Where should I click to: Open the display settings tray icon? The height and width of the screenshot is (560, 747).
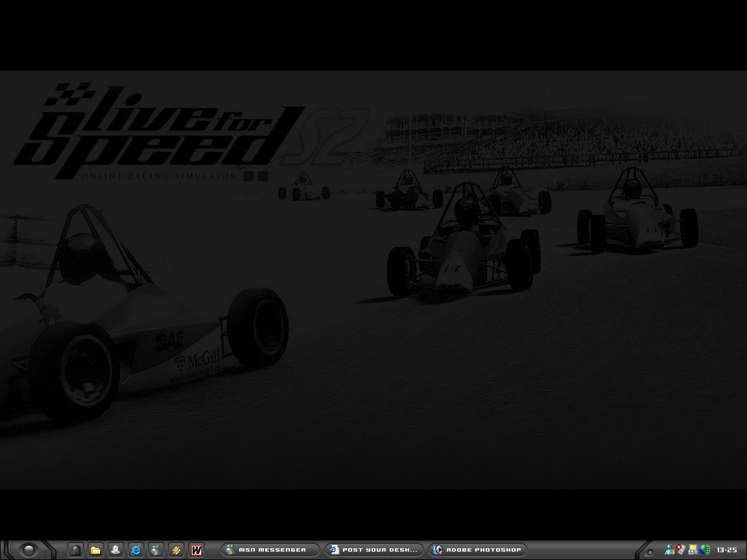(693, 550)
